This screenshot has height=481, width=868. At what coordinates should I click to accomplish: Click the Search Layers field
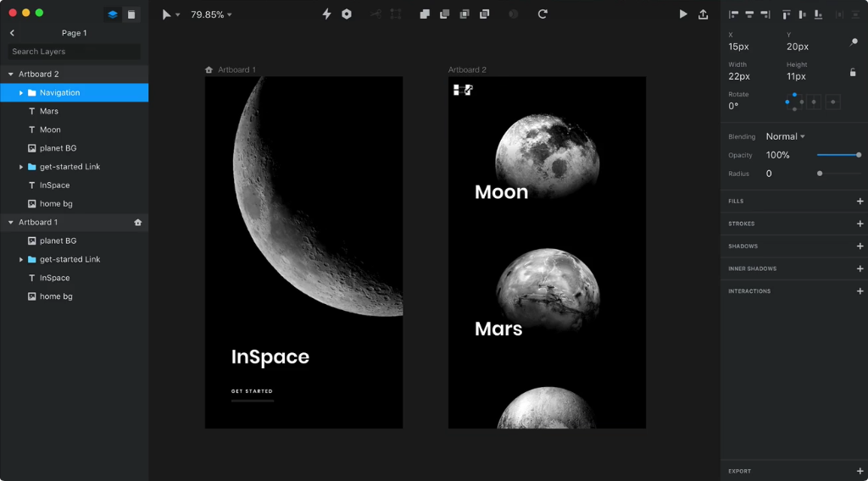click(74, 52)
